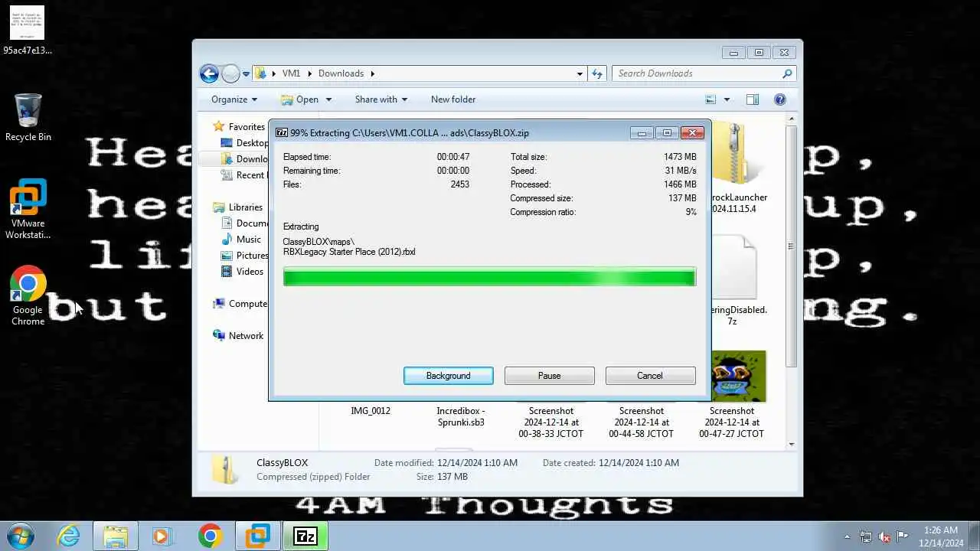Click the Open toolbar button
The width and height of the screenshot is (980, 551).
point(299,99)
